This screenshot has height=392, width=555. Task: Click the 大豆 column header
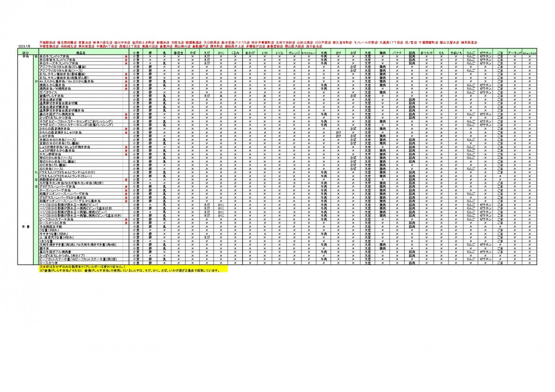click(x=368, y=53)
